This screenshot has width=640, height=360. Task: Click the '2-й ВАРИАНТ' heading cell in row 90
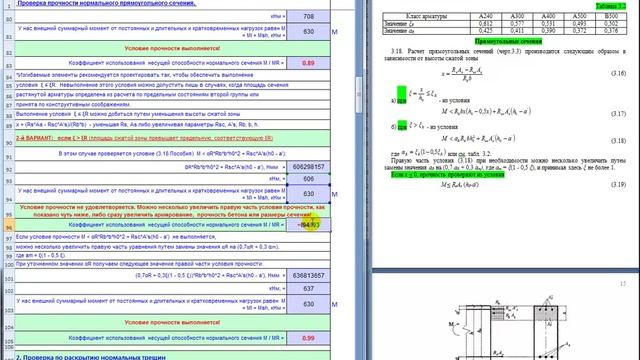click(x=172, y=138)
